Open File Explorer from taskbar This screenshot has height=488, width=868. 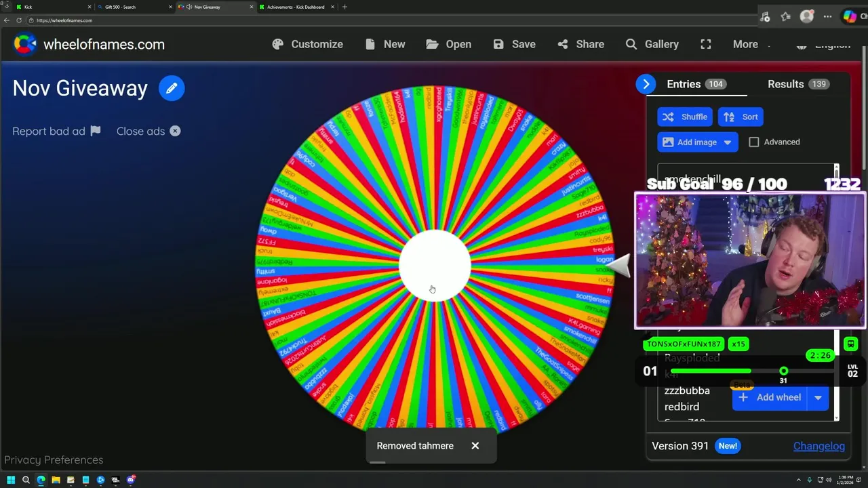click(x=56, y=480)
